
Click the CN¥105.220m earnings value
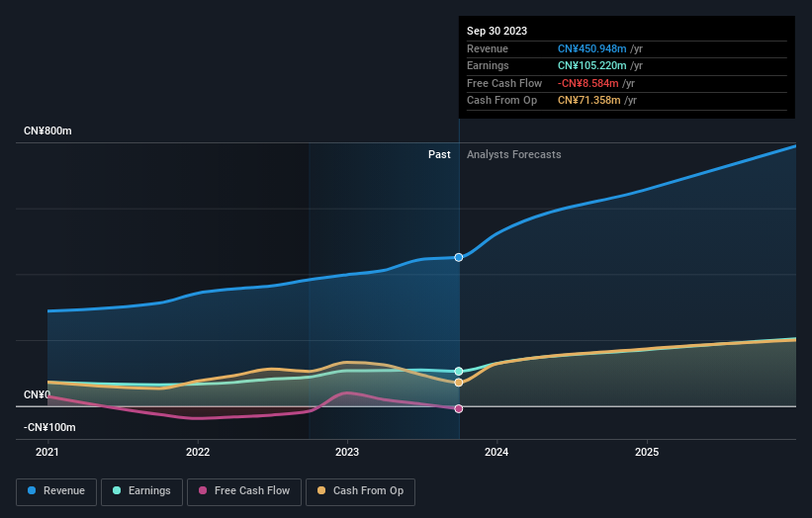coord(591,65)
